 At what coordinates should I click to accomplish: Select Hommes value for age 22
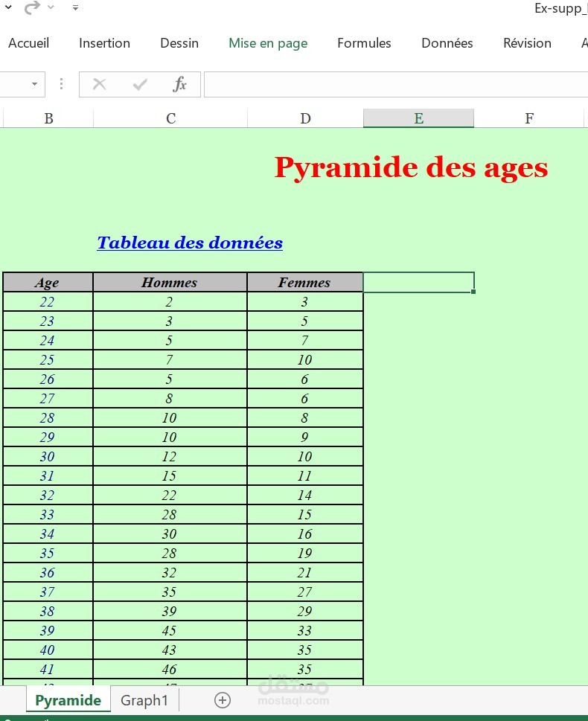coord(170,301)
